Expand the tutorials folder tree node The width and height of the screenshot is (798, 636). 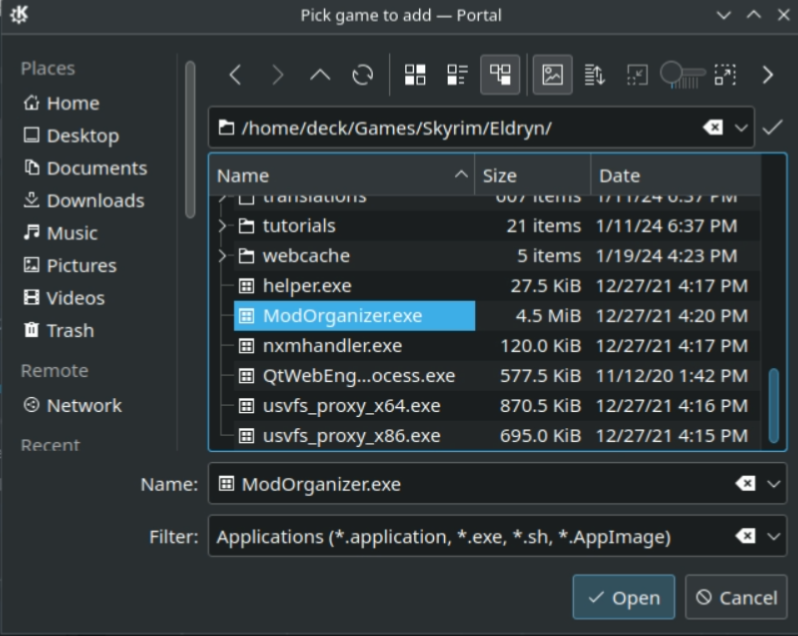222,226
